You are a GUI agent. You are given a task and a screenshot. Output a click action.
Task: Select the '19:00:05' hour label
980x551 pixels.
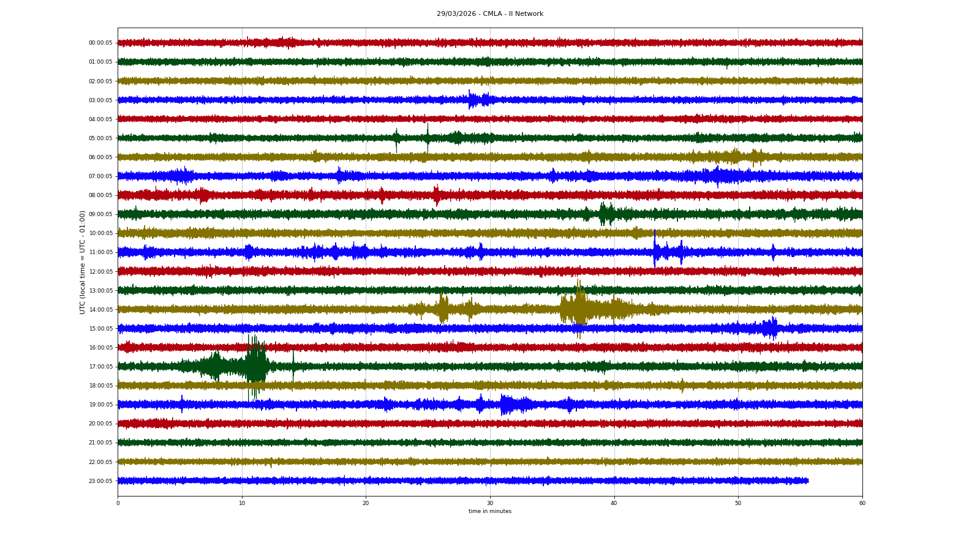pyautogui.click(x=100, y=405)
